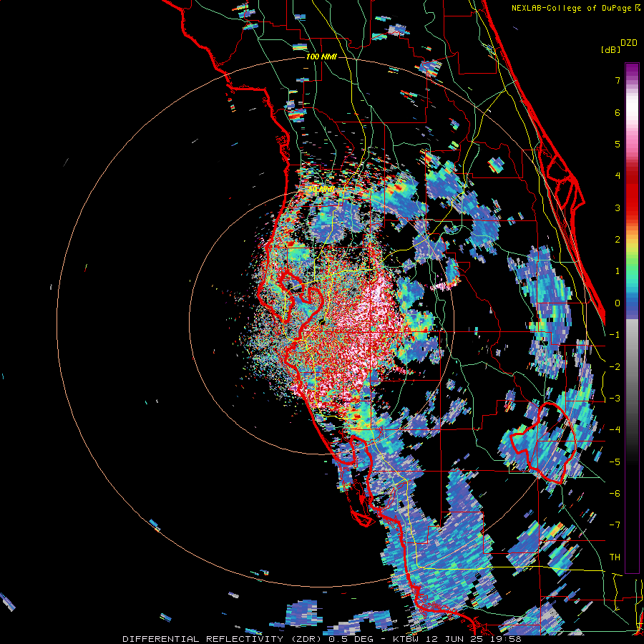Viewport: 644px width, 644px height.
Task: Click the TH threshold label on scale
Action: (615, 557)
